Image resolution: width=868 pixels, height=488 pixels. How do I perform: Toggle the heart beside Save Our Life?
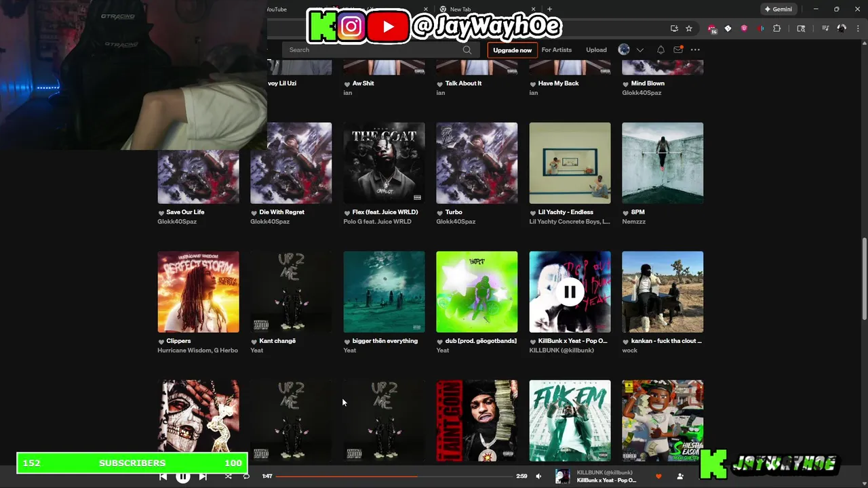tap(161, 212)
